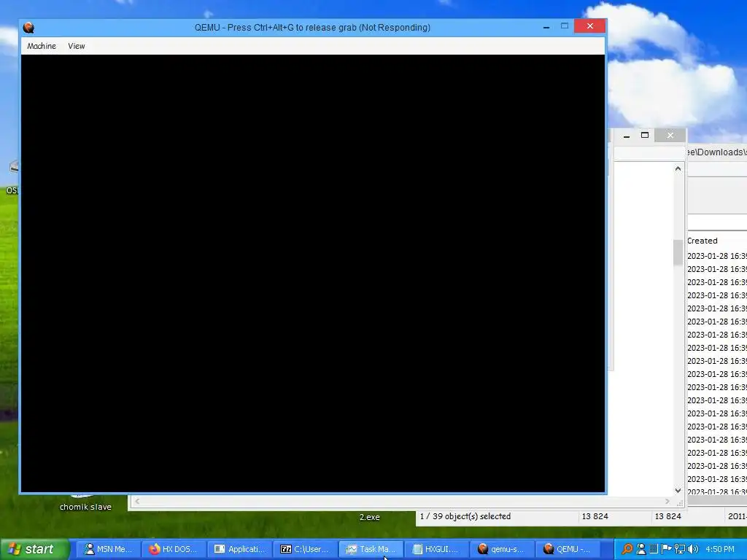Click the vertical scrollbar thumb in the file manager
This screenshot has width=747, height=560.
(678, 252)
